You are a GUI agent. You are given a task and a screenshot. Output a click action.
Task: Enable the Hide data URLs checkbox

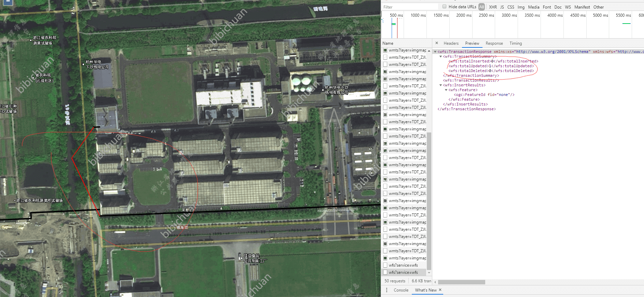[x=444, y=6]
